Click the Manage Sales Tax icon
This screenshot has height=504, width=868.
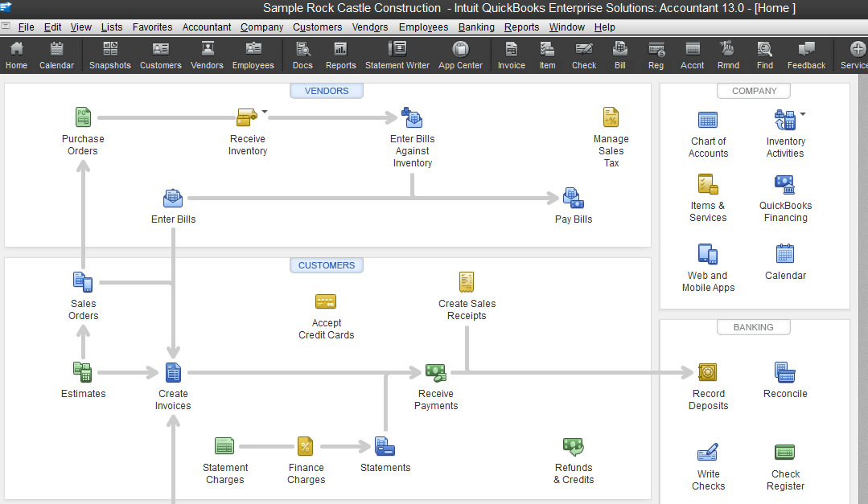pyautogui.click(x=611, y=118)
